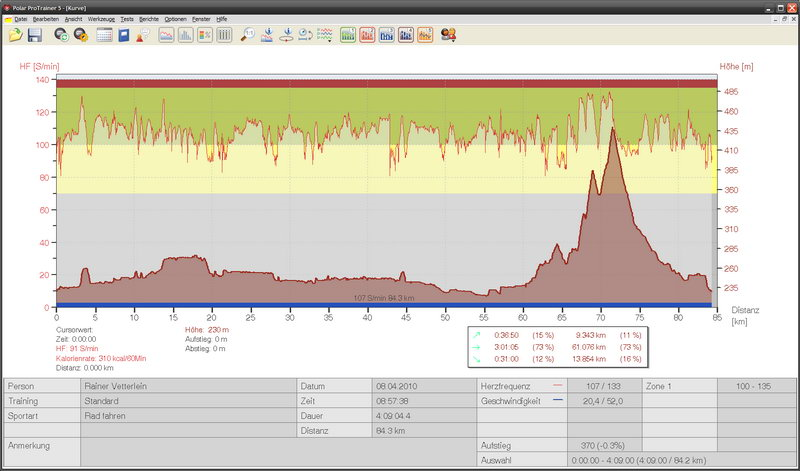
Task: Click the red Herzfrequenz line swatch
Action: click(557, 385)
